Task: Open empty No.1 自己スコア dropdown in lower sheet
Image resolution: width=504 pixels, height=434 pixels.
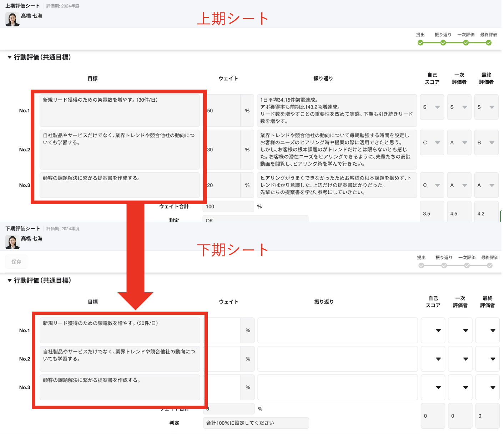Action: (x=433, y=330)
